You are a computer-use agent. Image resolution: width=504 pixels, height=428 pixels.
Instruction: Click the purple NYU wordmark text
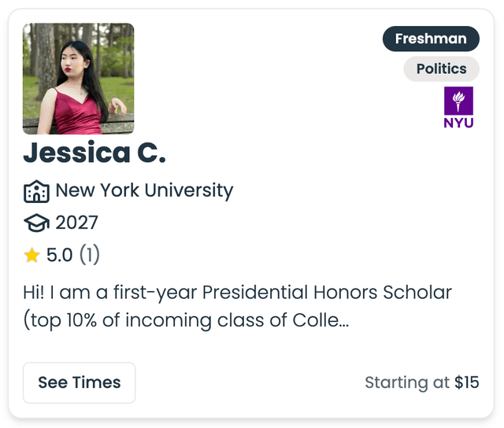pyautogui.click(x=458, y=123)
